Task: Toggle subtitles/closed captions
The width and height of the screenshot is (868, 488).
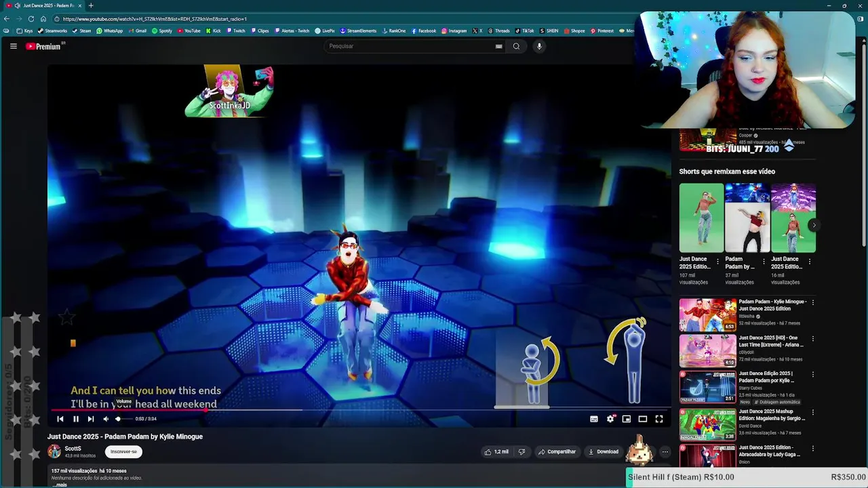Action: pyautogui.click(x=594, y=419)
